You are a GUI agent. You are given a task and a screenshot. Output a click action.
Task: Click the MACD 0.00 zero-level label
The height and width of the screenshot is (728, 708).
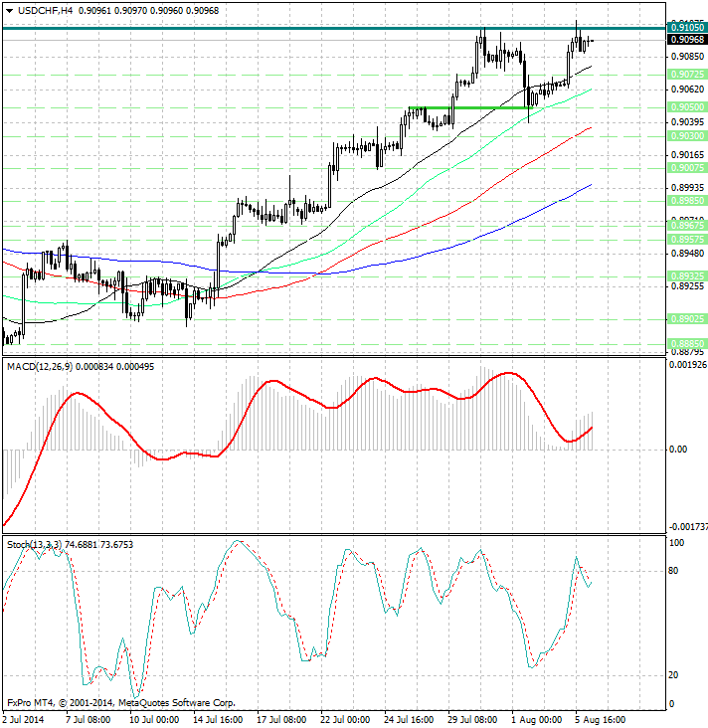point(678,450)
